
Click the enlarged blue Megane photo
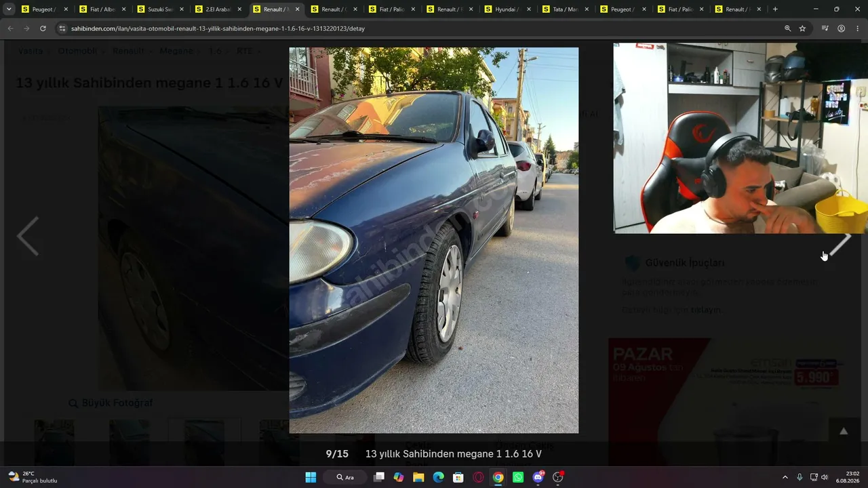click(434, 240)
